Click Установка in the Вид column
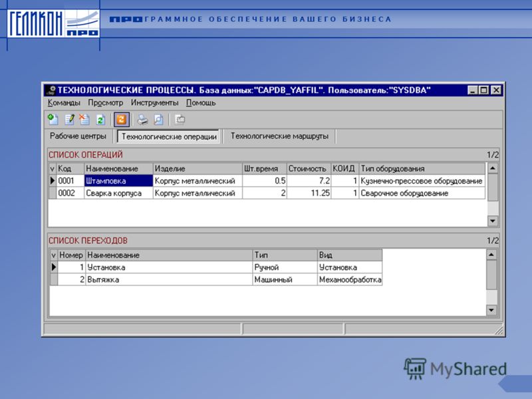Viewport: 532px width, 399px height. point(350,267)
